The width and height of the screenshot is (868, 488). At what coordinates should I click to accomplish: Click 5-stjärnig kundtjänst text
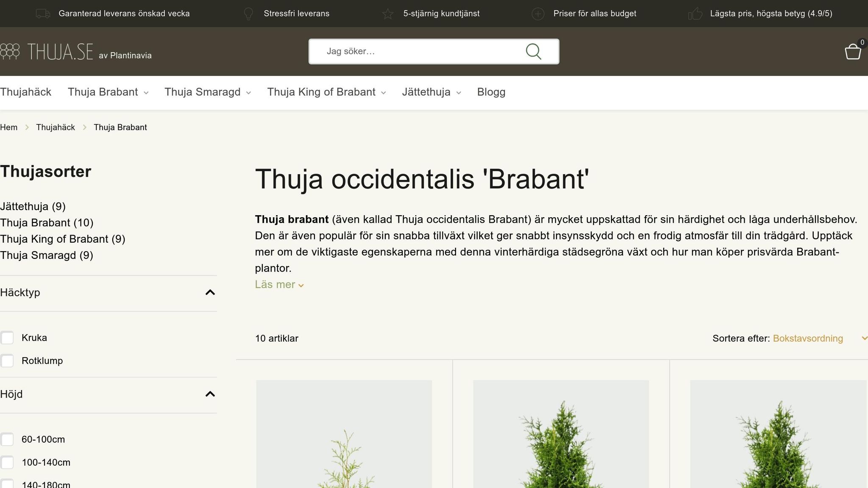pyautogui.click(x=441, y=14)
